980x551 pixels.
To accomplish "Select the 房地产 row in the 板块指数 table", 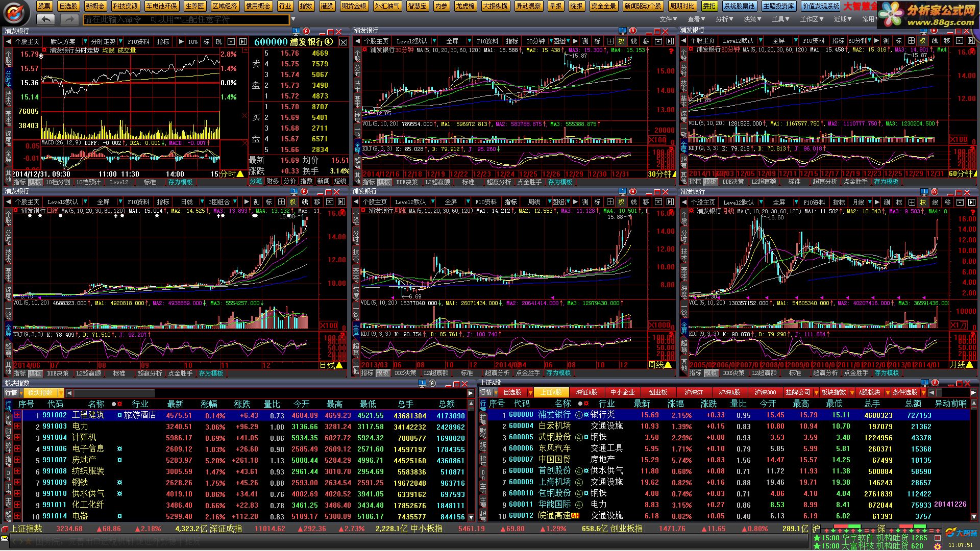I will click(x=241, y=460).
